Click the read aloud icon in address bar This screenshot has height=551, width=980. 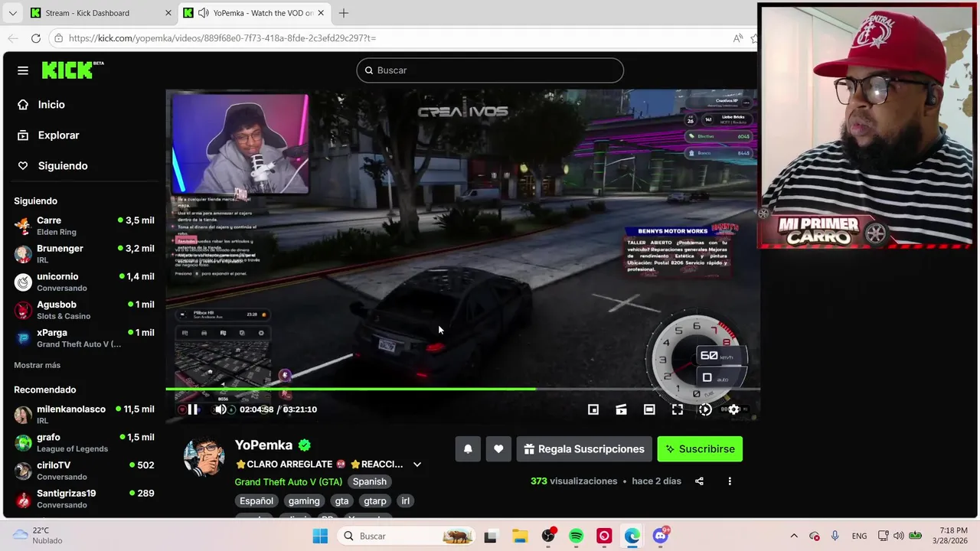click(x=737, y=37)
